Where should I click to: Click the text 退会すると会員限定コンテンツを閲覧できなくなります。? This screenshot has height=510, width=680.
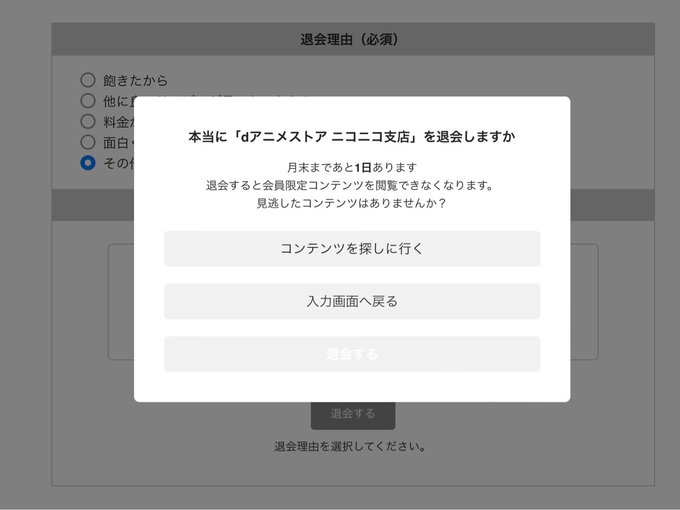pyautogui.click(x=350, y=185)
